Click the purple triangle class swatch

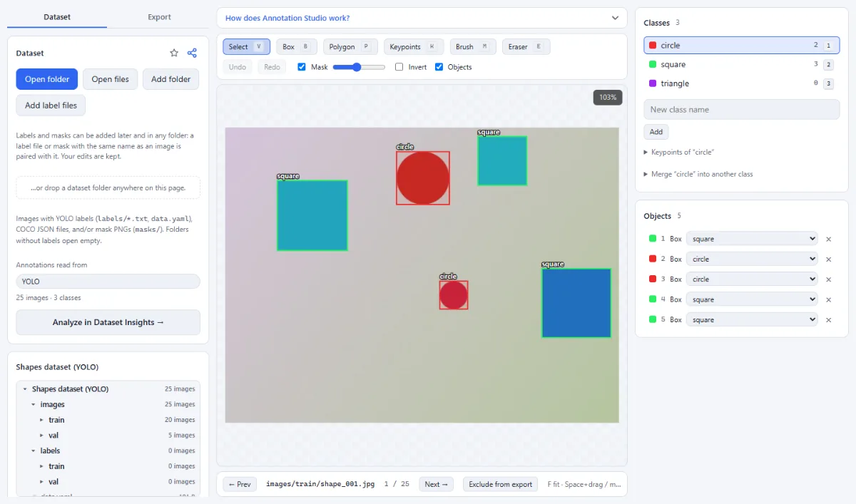[653, 83]
